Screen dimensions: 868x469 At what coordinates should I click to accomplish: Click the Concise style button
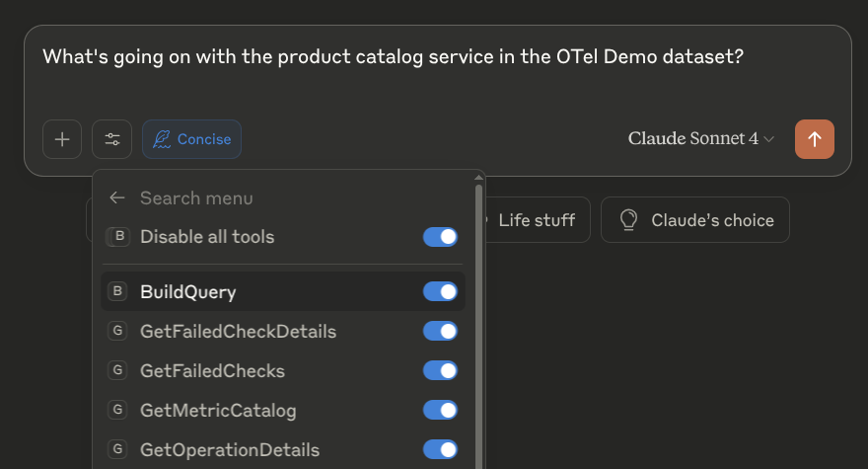(191, 139)
